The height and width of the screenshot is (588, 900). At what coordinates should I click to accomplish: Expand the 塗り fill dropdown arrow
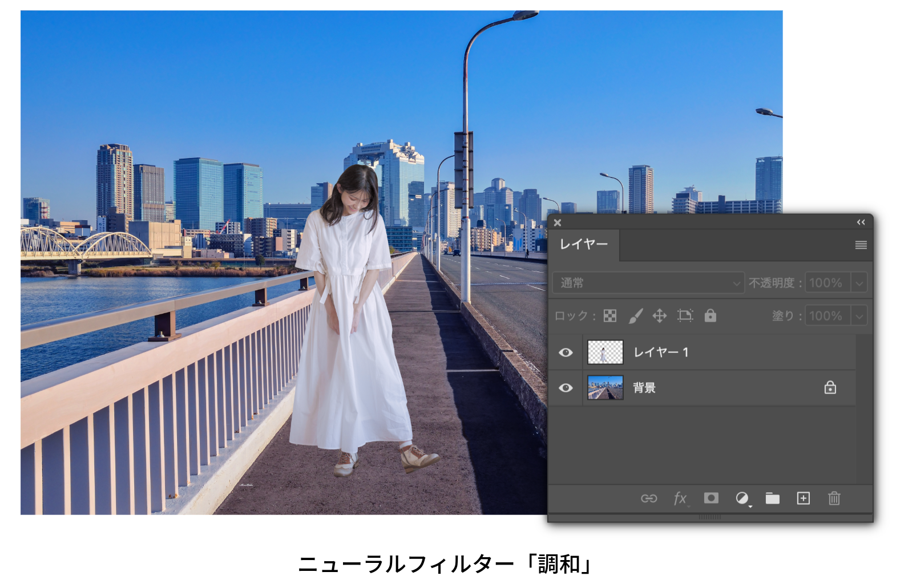(x=859, y=316)
